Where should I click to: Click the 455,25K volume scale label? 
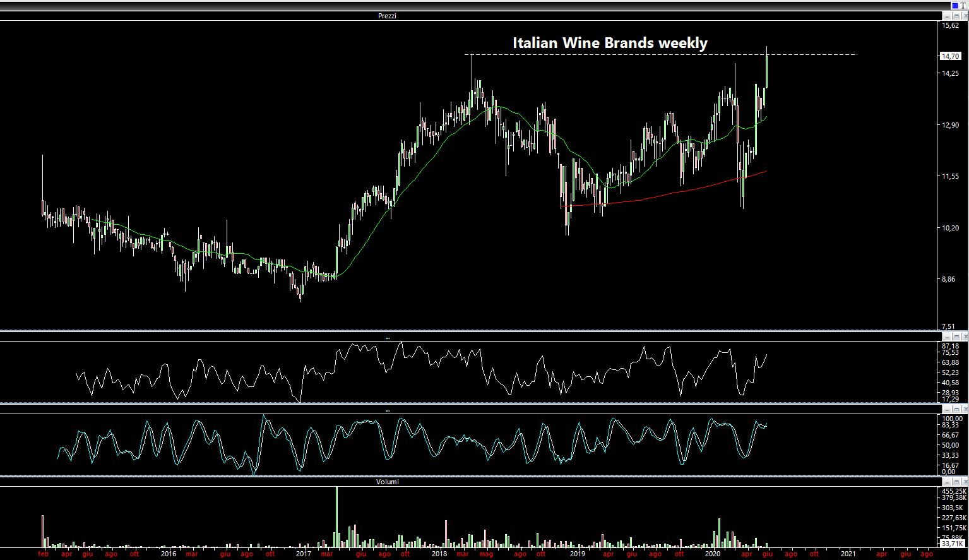tap(954, 491)
